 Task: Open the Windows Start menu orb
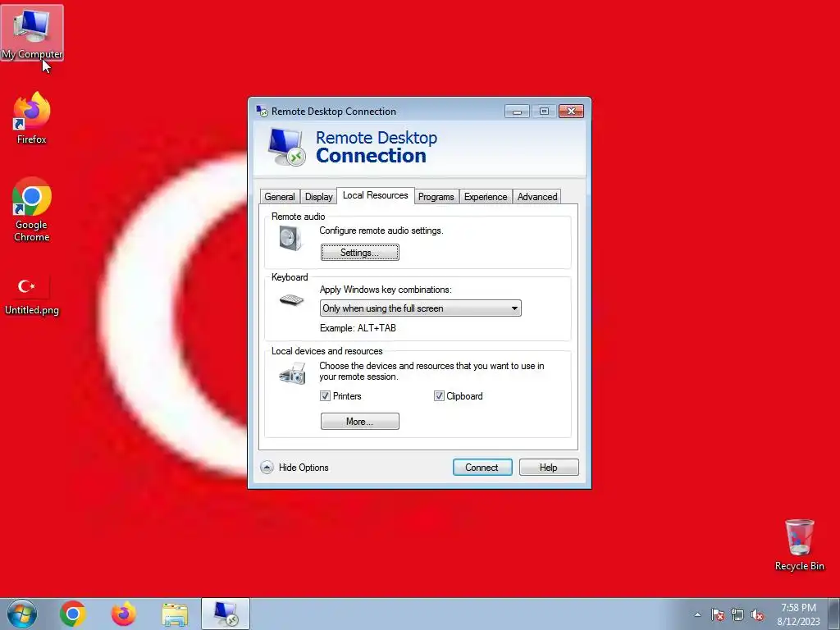[x=22, y=614]
